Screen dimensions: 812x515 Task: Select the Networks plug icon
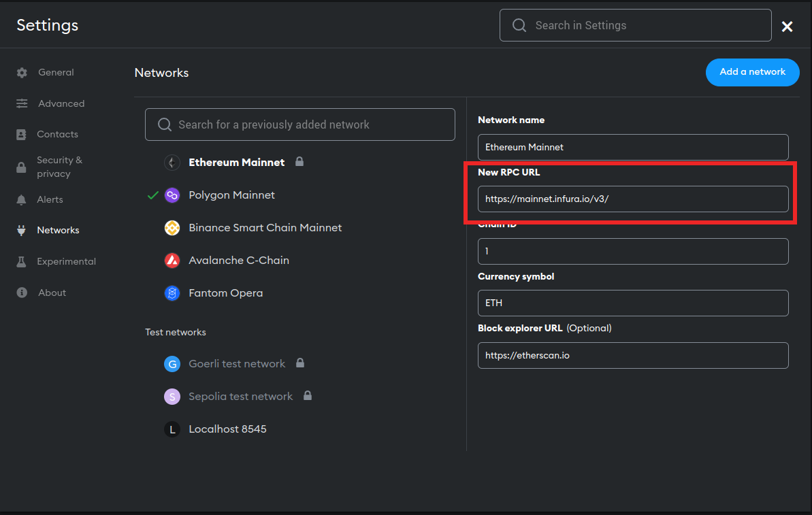20,230
